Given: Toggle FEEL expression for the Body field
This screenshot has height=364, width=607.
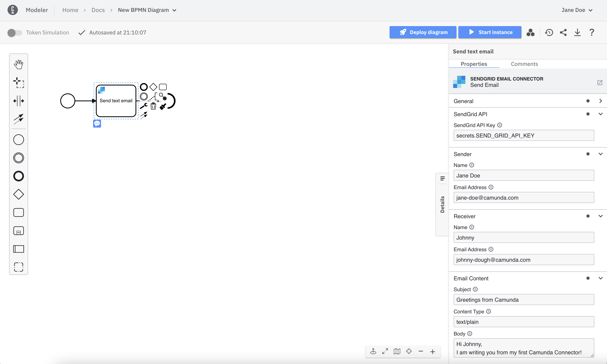Looking at the screenshot, I should coord(470,333).
